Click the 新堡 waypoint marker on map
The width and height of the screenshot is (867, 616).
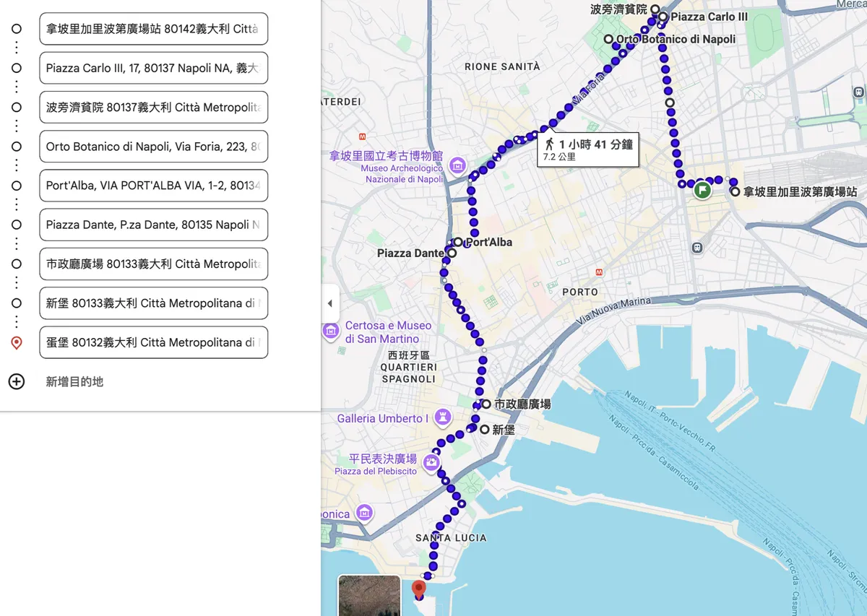484,429
